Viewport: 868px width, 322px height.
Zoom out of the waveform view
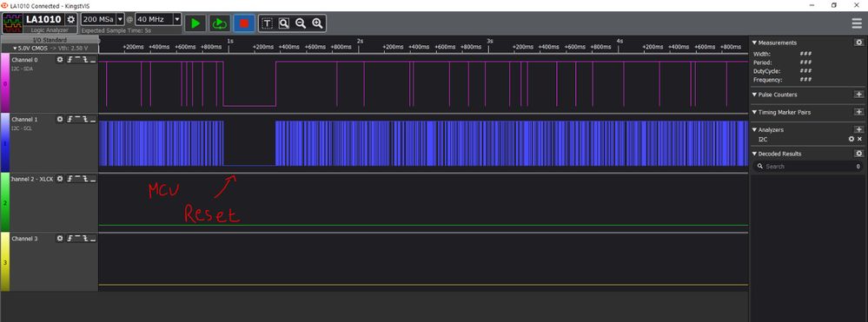point(301,23)
